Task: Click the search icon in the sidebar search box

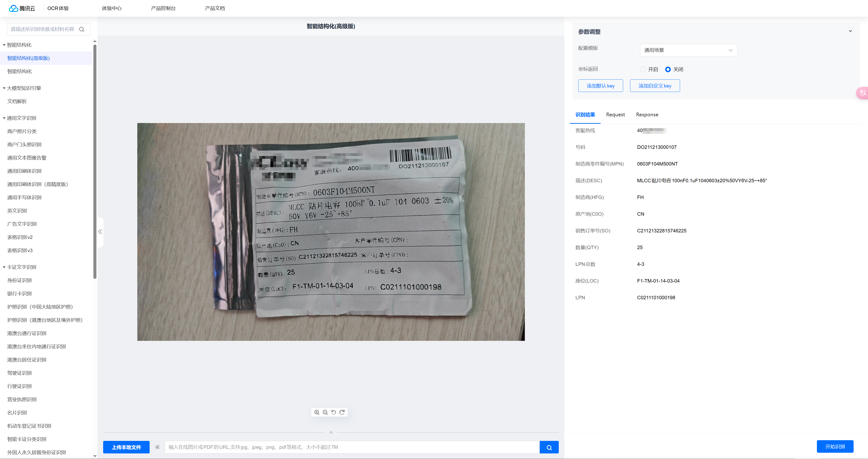Action: pos(82,29)
